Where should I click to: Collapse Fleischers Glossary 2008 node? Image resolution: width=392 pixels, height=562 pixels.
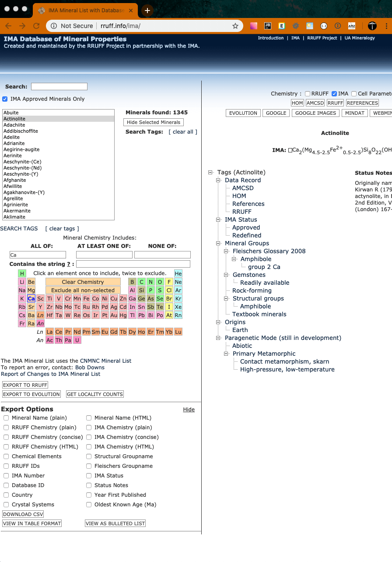[226, 251]
